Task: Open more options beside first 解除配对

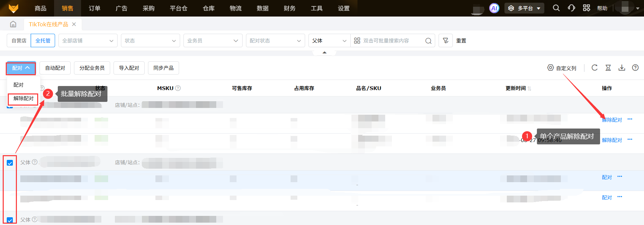Action: pyautogui.click(x=630, y=119)
